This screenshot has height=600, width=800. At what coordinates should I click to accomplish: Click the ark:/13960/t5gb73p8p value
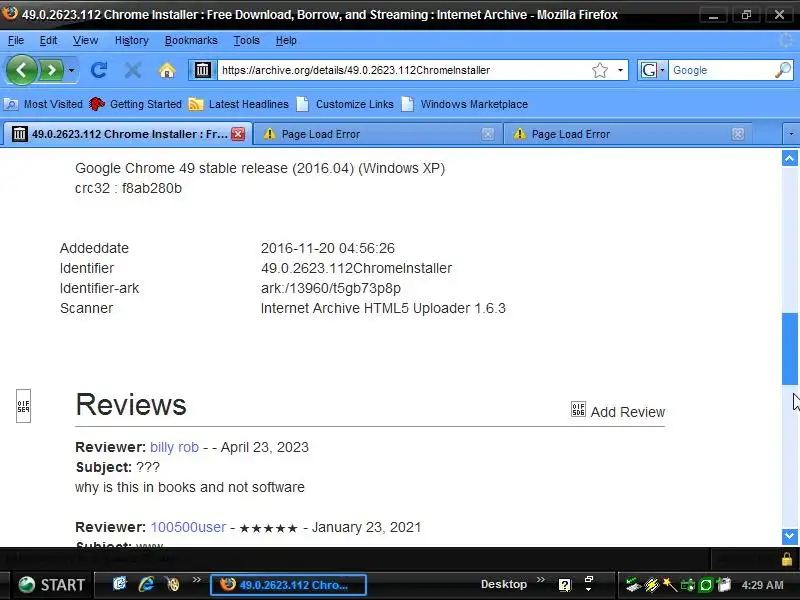331,288
